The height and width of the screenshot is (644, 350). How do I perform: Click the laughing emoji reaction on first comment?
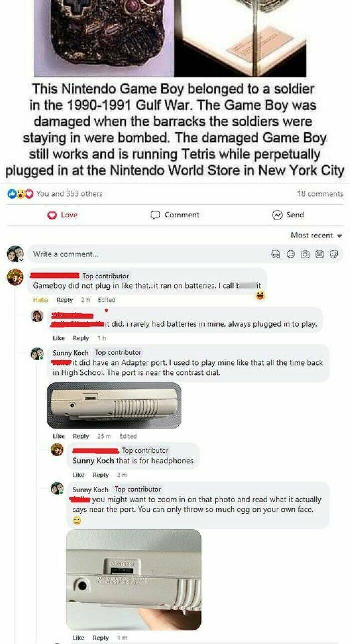click(259, 296)
